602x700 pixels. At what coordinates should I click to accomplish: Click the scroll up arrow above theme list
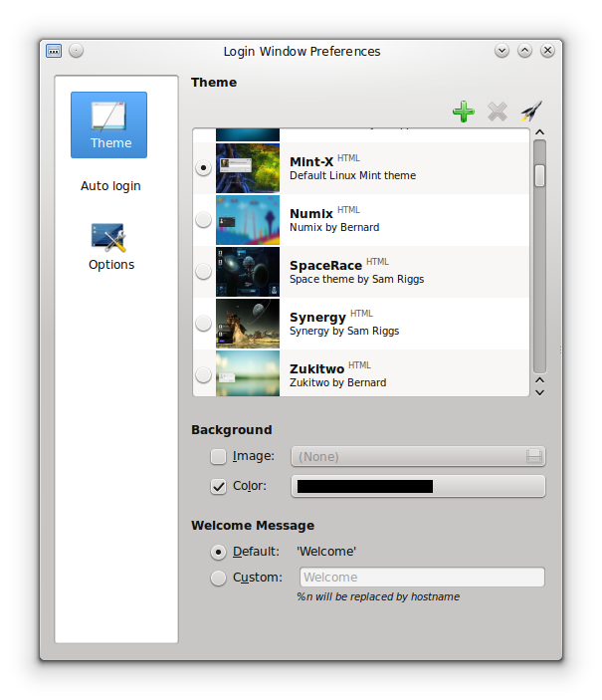(539, 132)
